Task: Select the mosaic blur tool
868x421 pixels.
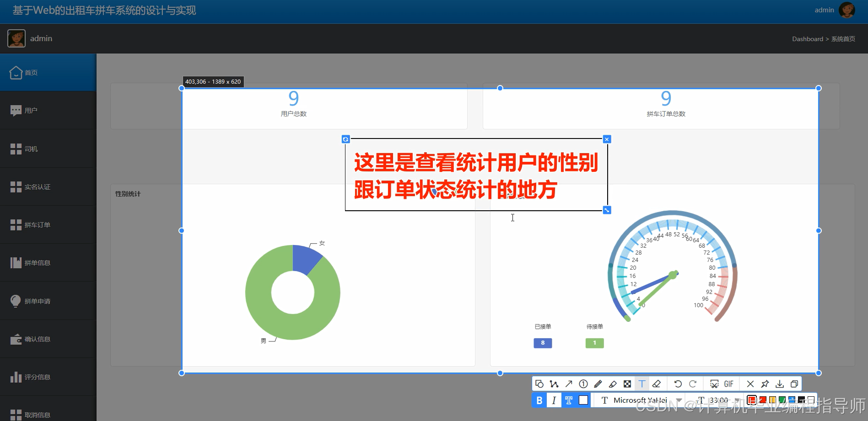Action: click(628, 384)
